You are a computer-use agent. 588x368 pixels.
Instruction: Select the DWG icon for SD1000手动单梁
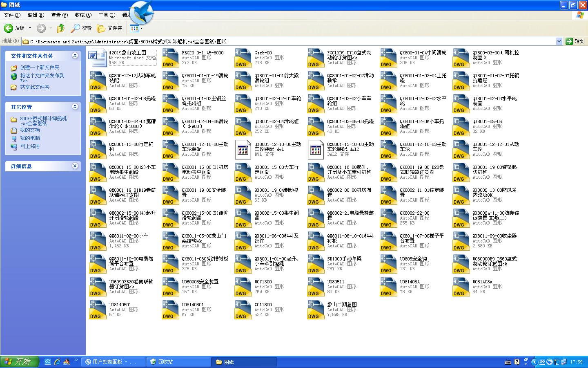[x=316, y=264]
